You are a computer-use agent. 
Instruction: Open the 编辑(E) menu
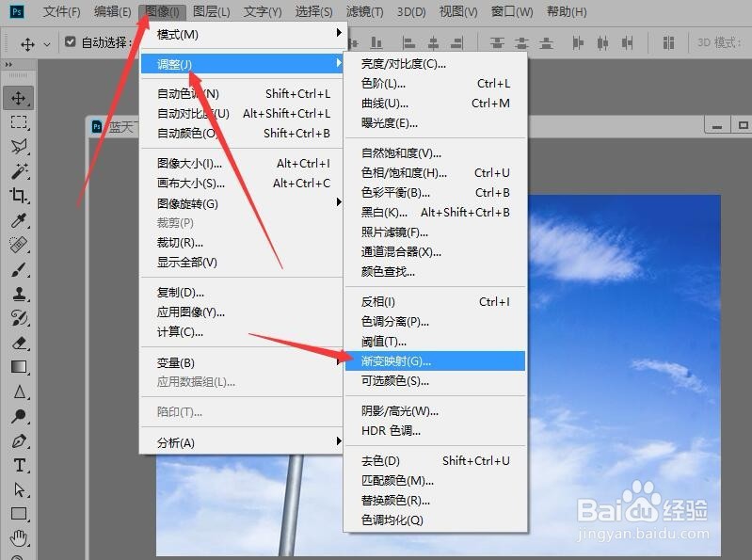[113, 11]
